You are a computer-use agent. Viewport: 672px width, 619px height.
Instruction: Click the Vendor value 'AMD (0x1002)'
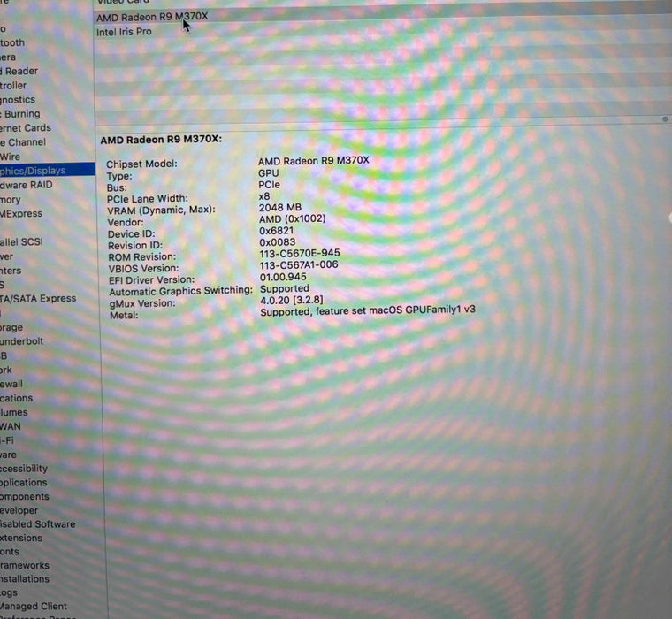(x=293, y=219)
